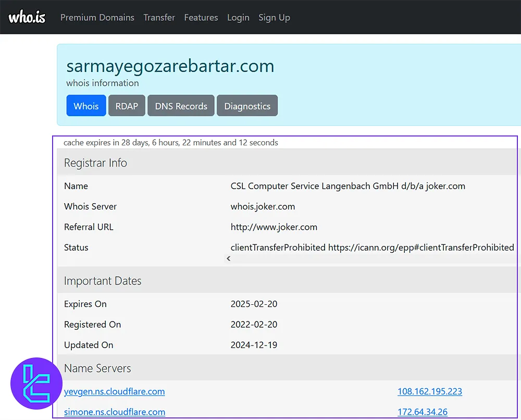The image size is (521, 420).
Task: Select the sarmayegozarebartar.com domain heading
Action: click(x=170, y=66)
